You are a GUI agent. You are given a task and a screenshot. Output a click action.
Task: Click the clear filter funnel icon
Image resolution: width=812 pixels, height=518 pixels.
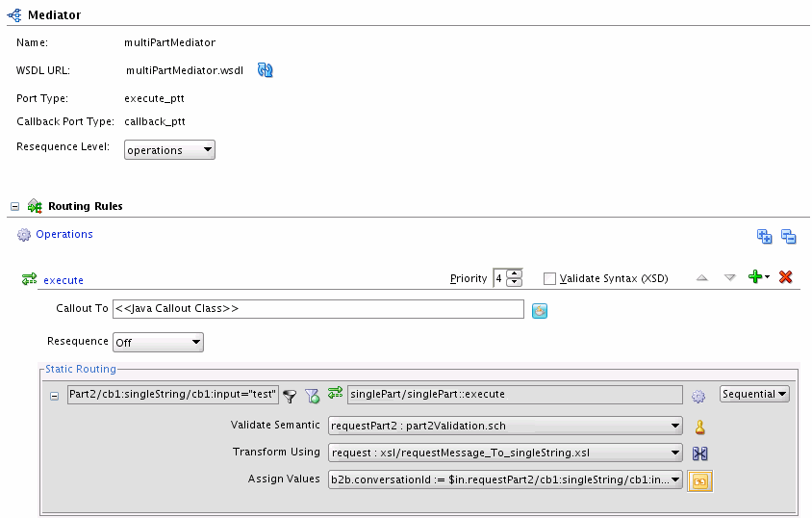[x=313, y=397]
